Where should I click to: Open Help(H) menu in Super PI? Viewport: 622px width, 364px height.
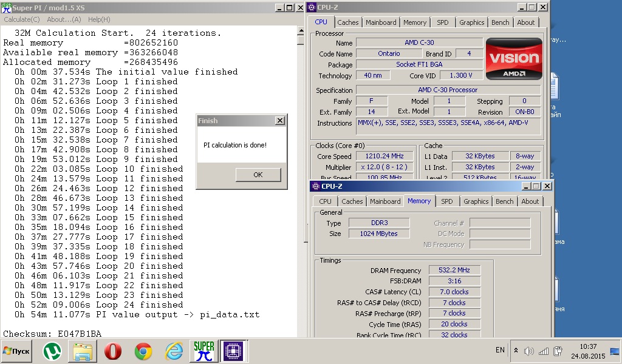[x=99, y=19]
